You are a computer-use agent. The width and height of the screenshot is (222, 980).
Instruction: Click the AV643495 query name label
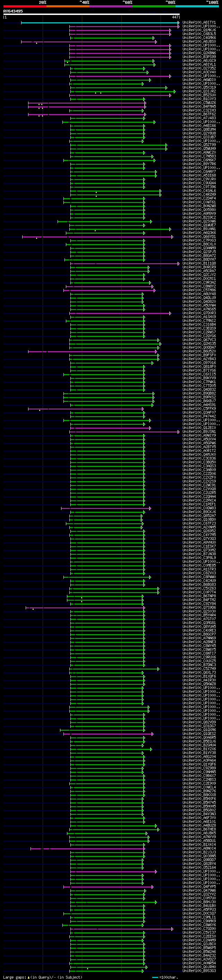(13, 11)
